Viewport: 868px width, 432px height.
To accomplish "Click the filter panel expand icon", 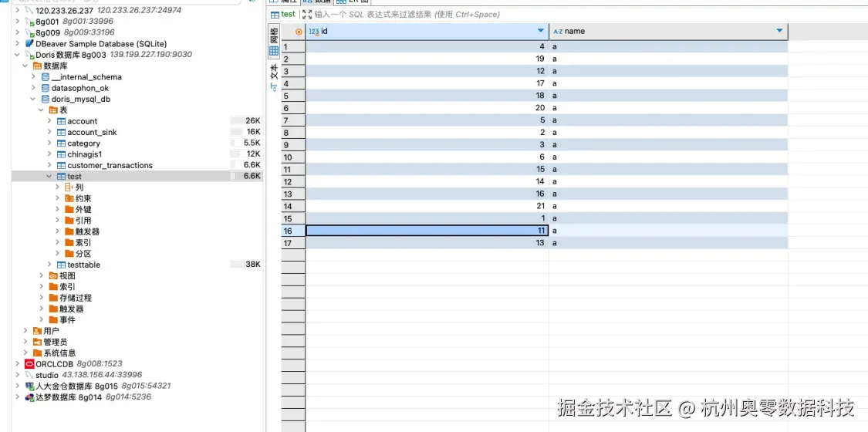I will pos(307,15).
